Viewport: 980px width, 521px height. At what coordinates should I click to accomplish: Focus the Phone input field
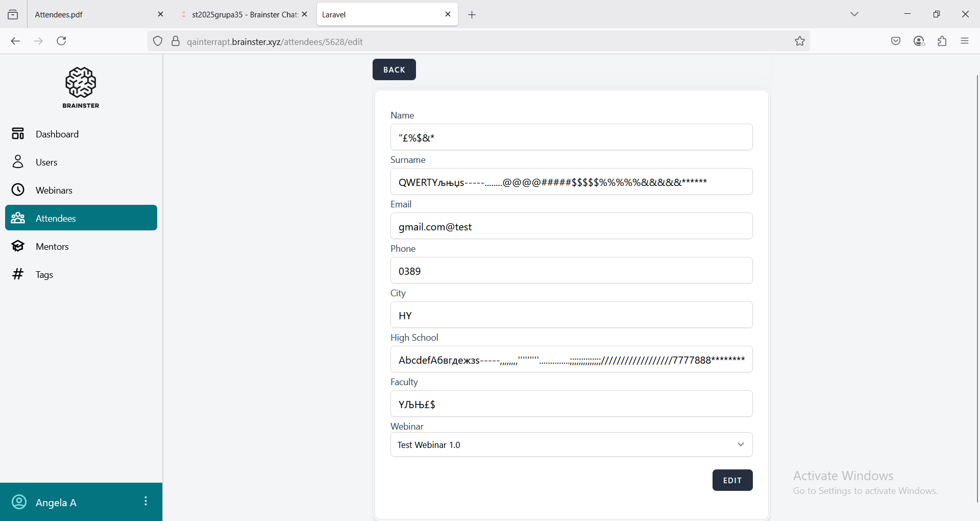pos(571,271)
